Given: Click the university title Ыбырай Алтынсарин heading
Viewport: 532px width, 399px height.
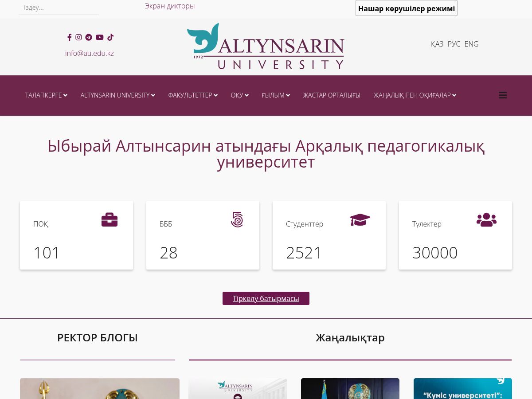Looking at the screenshot, I should 266,154.
